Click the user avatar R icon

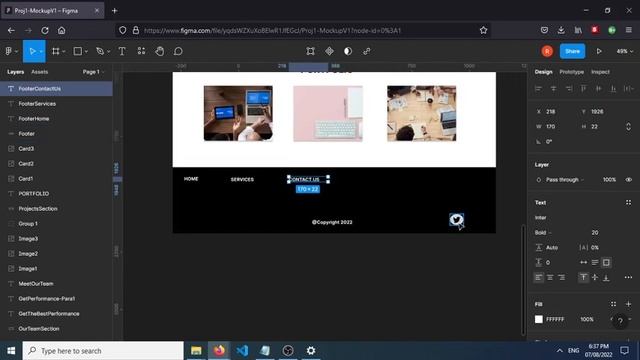tap(547, 51)
